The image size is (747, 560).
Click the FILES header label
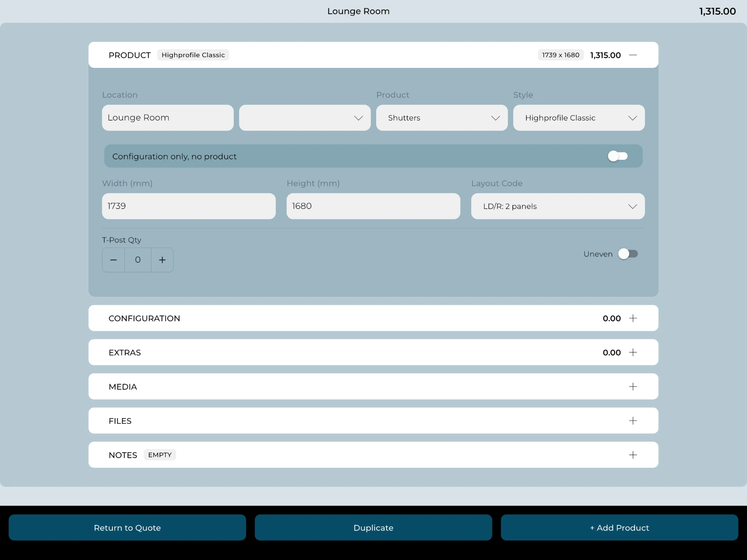click(x=120, y=421)
